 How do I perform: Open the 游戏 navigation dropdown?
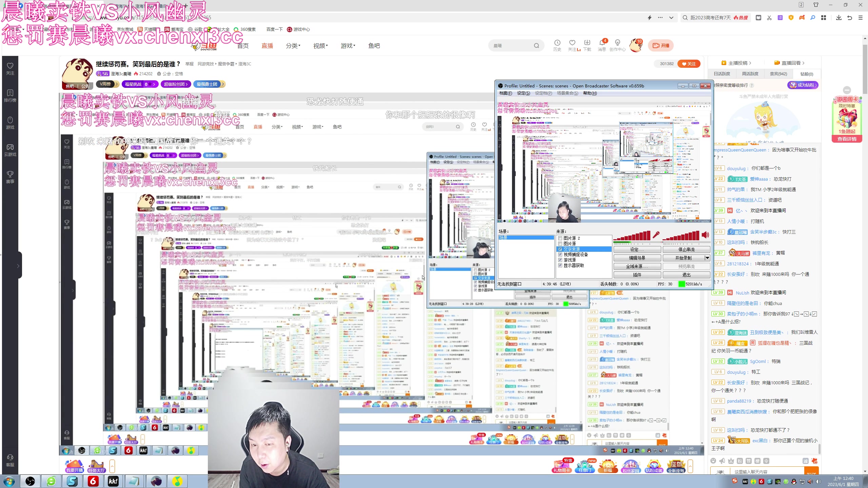click(x=348, y=46)
